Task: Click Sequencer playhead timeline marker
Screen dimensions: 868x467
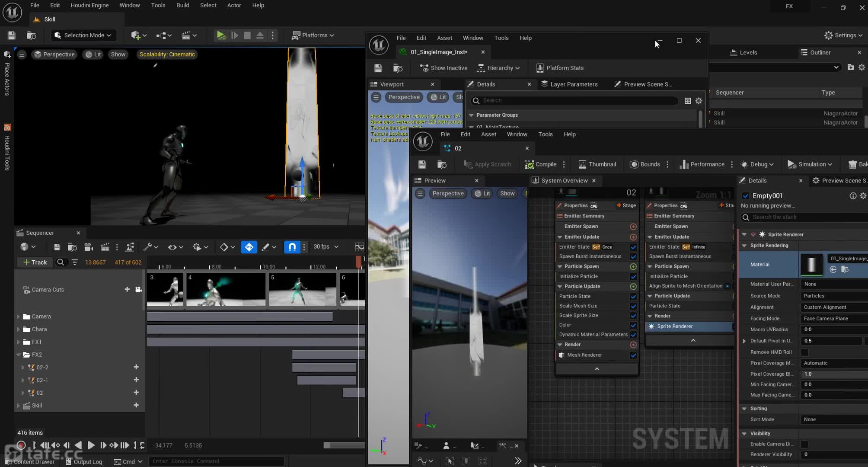Action: (358, 262)
